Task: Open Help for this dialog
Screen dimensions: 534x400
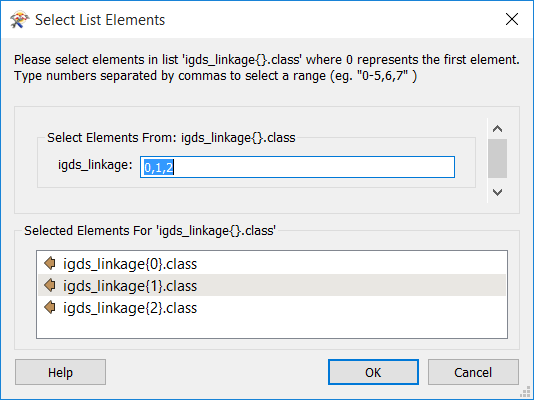Action: pyautogui.click(x=60, y=372)
